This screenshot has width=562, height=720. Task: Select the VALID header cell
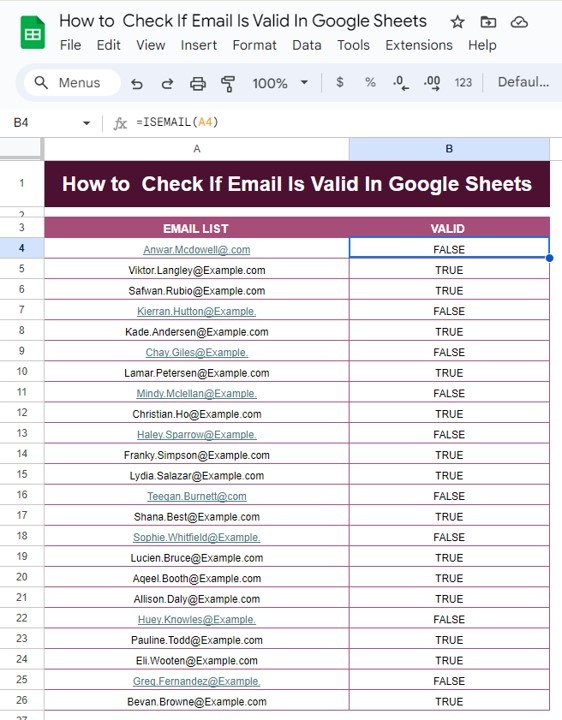tap(449, 228)
